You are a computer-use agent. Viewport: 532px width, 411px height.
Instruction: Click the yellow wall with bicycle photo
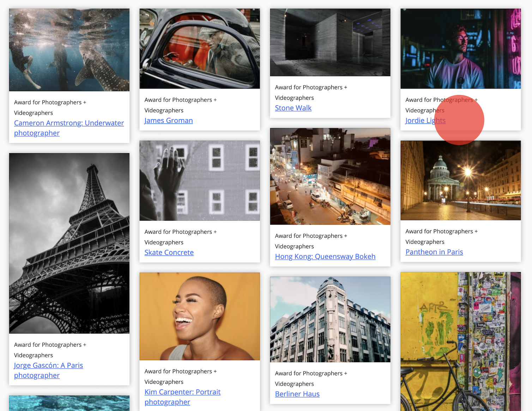pyautogui.click(x=460, y=341)
